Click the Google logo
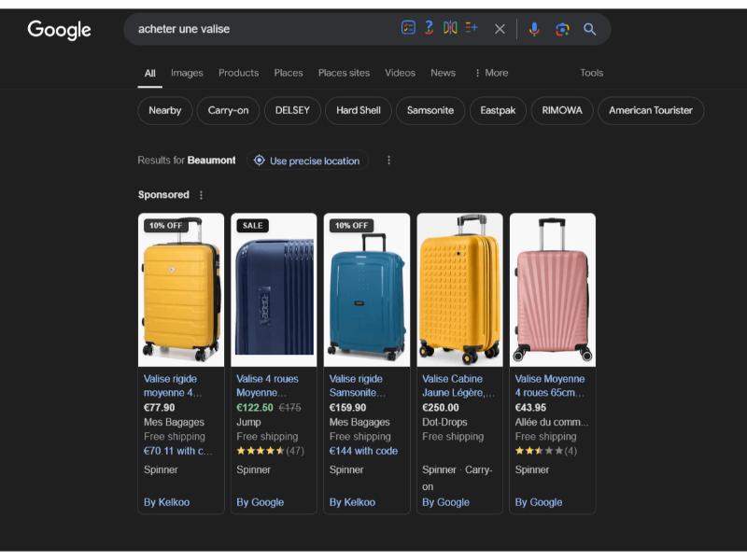 tap(59, 30)
